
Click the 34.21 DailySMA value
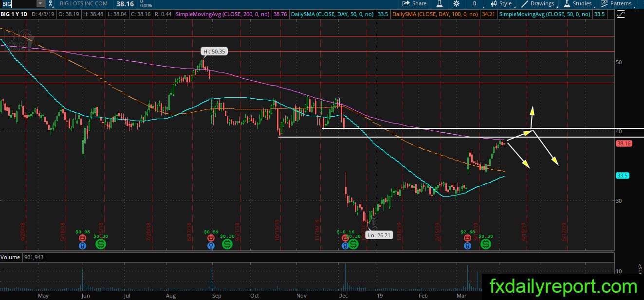point(488,14)
